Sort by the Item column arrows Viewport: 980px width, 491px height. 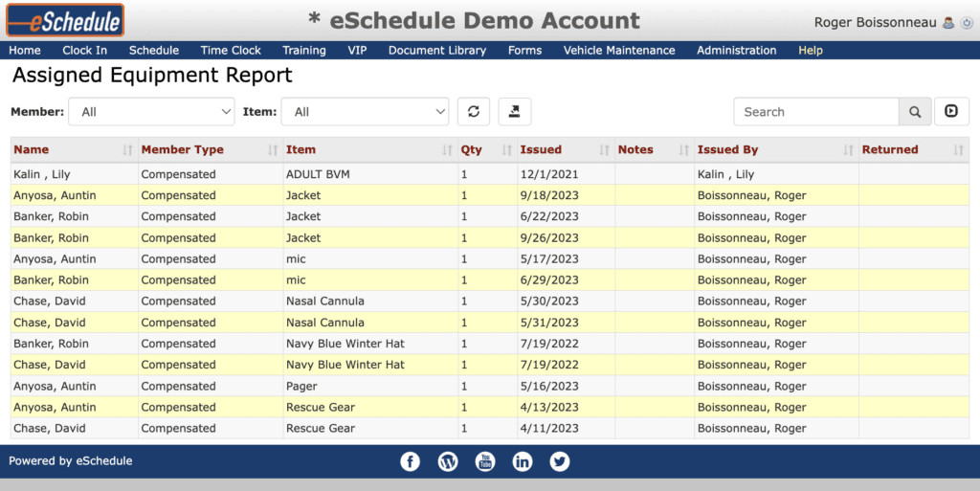point(447,150)
